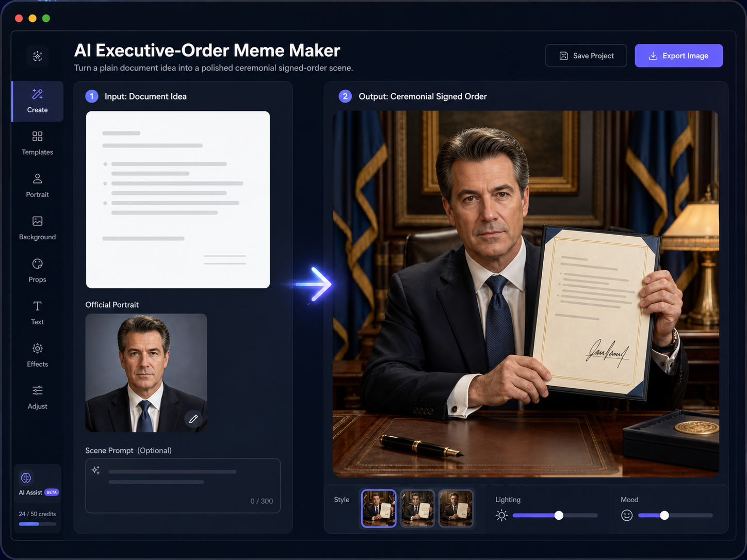
Task: Click the app logo icon atop sidebar
Action: [38, 56]
